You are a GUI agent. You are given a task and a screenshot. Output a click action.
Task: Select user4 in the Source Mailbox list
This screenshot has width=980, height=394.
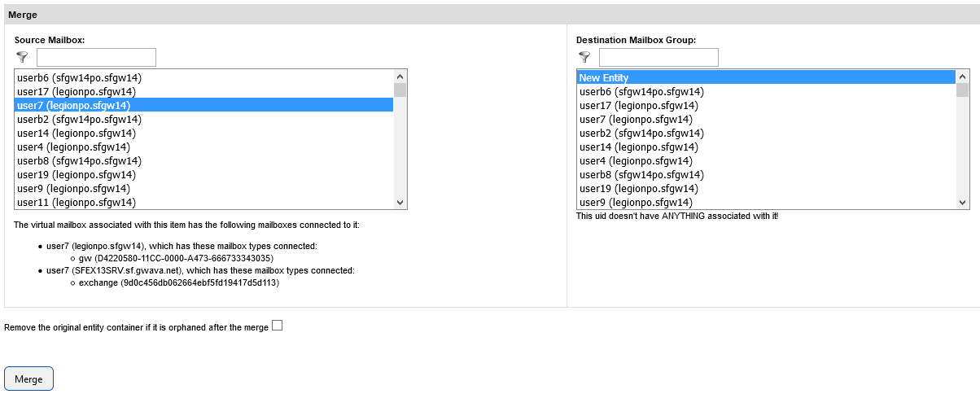[x=73, y=147]
